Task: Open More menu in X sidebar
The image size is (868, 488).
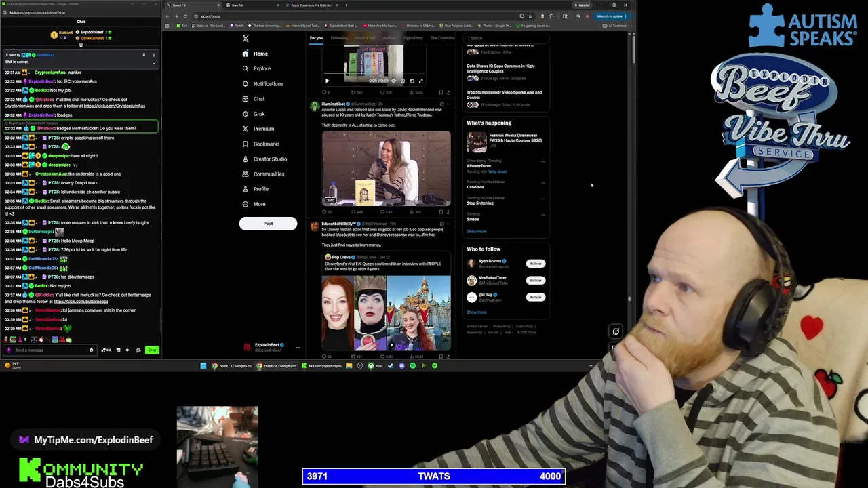Action: pyautogui.click(x=254, y=204)
